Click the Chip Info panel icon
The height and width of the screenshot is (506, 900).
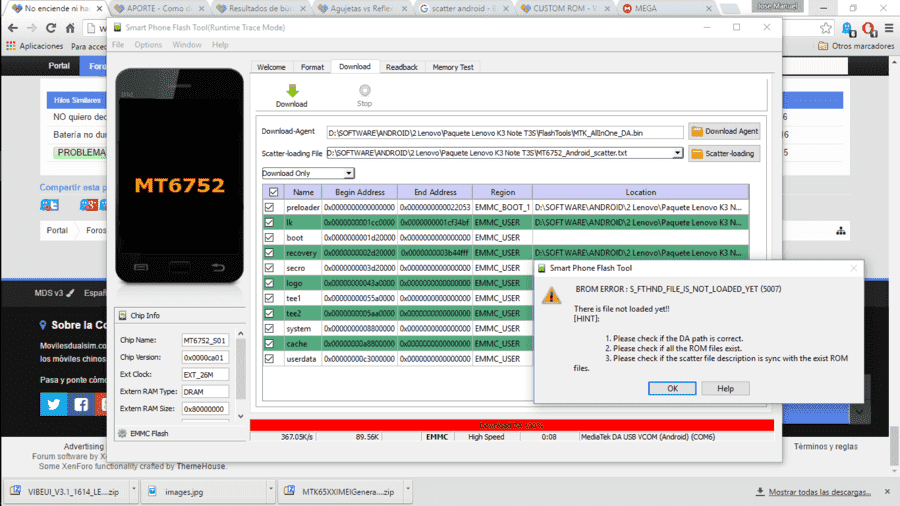click(122, 316)
